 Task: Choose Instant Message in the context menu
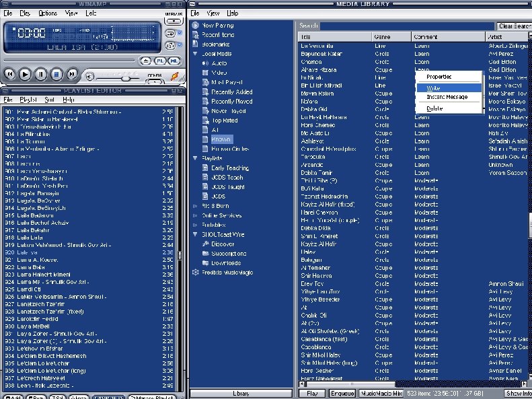click(449, 97)
